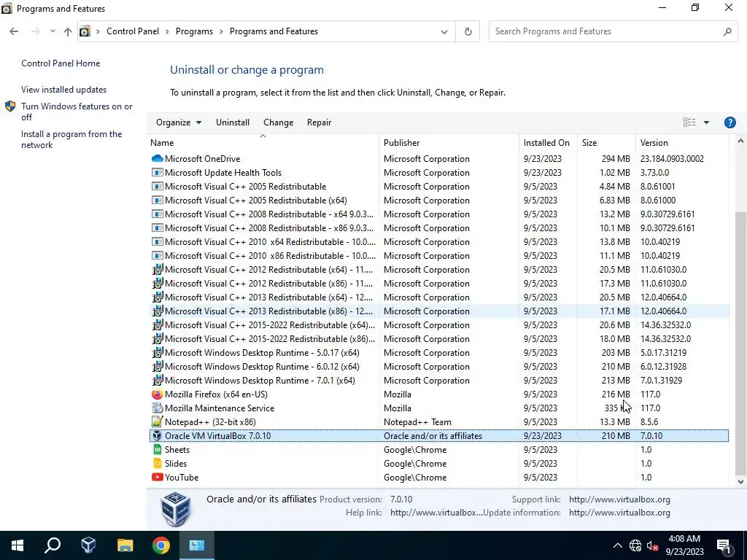Click the Slides app icon

(x=158, y=463)
